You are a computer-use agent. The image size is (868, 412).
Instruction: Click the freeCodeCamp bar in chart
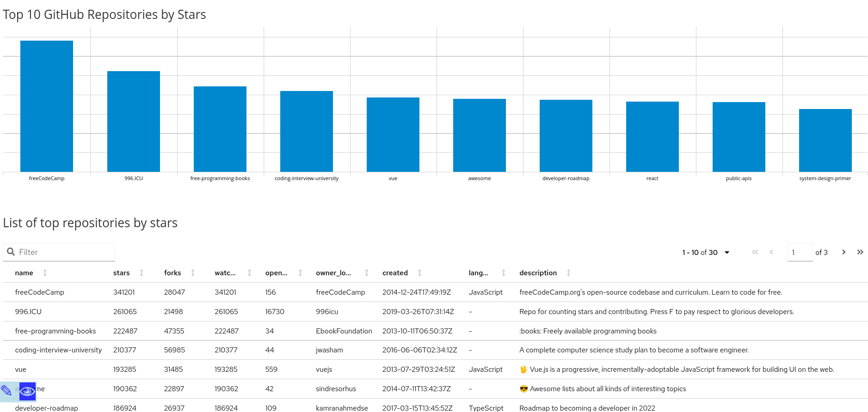click(x=47, y=106)
